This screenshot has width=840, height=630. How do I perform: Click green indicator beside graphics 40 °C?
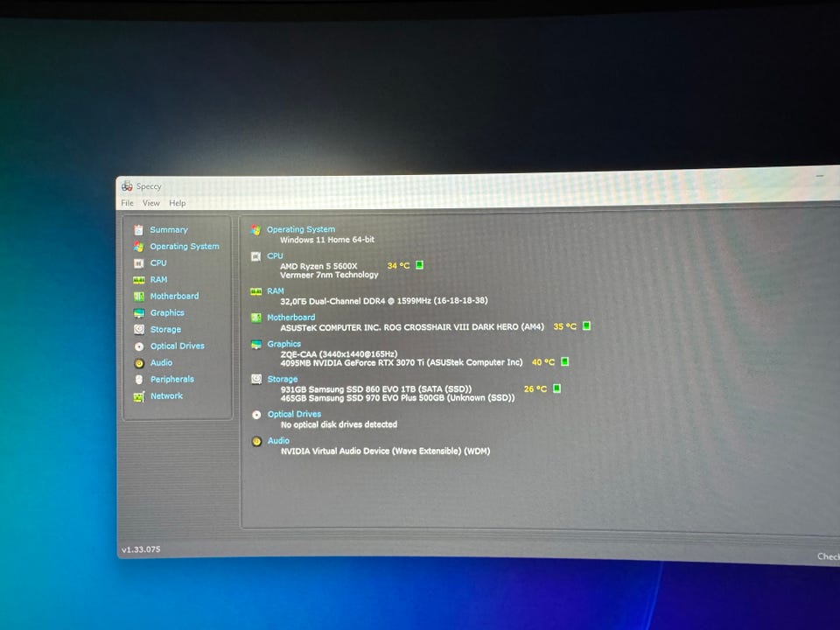[x=564, y=361]
